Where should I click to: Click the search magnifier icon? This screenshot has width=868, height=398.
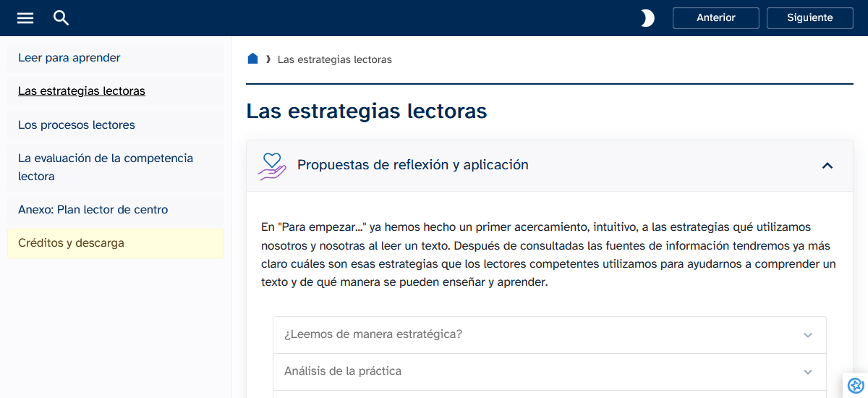61,18
